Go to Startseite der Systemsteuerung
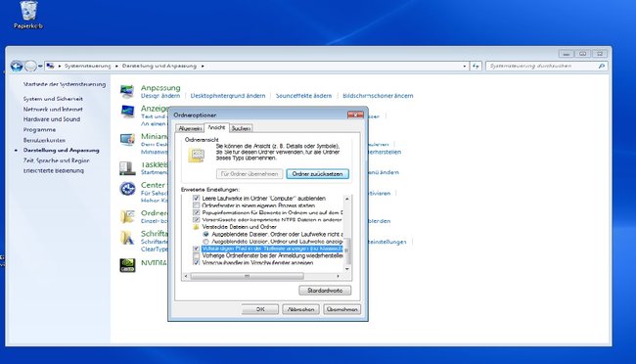This screenshot has width=636, height=364. (x=64, y=84)
